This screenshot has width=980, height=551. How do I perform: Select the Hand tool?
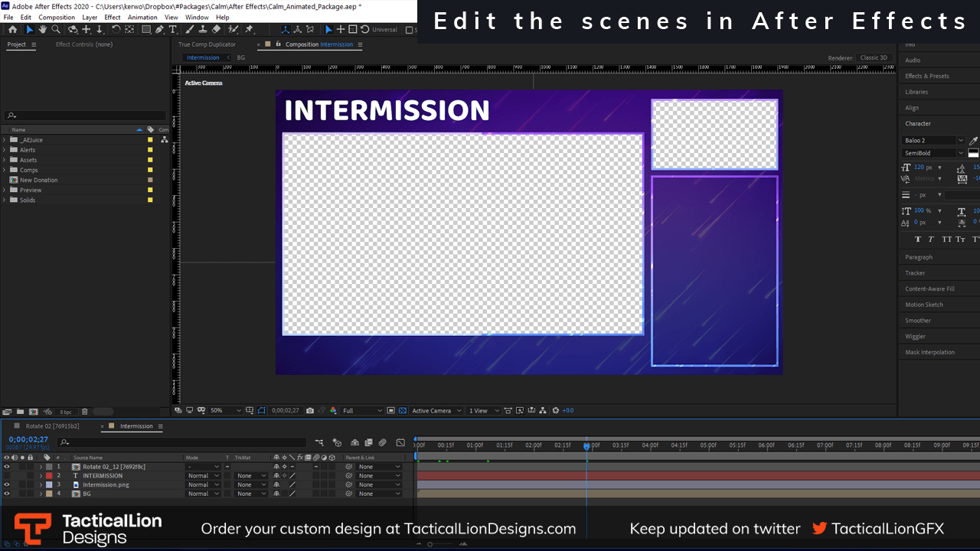click(x=42, y=29)
